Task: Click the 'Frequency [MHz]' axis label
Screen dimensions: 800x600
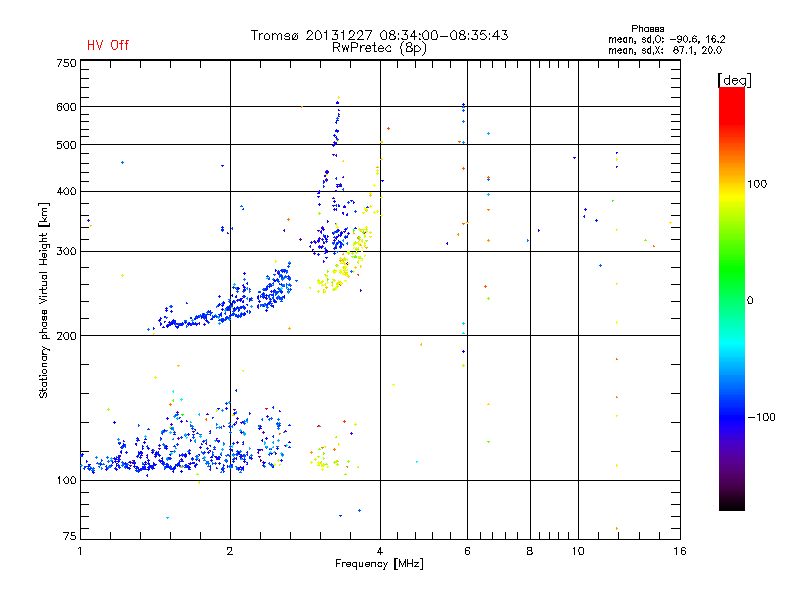Action: click(379, 564)
